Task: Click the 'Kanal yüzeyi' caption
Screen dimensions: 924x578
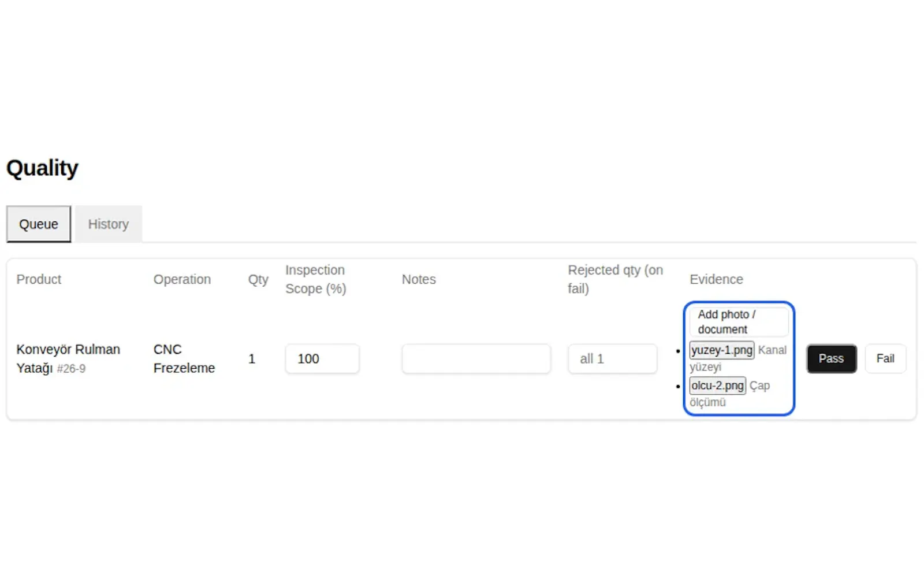Action: pyautogui.click(x=738, y=358)
